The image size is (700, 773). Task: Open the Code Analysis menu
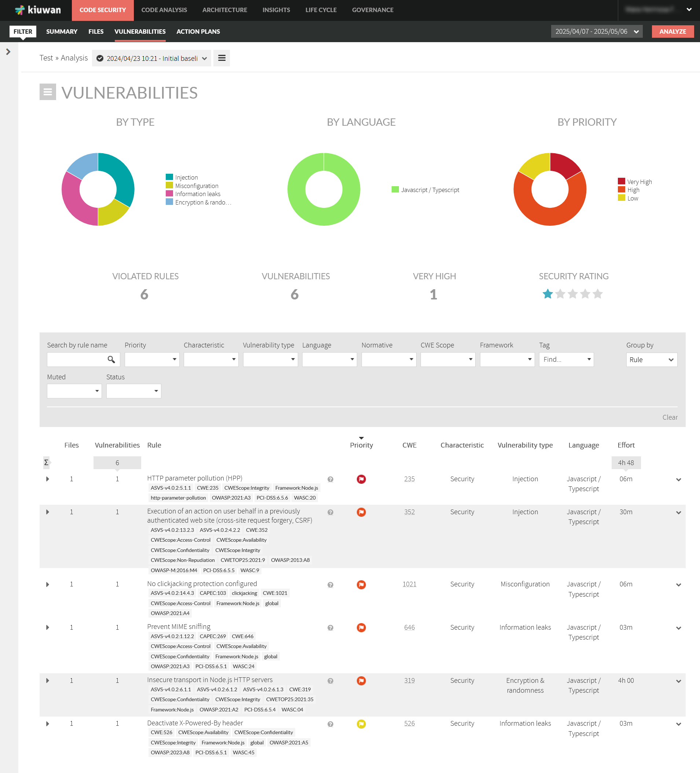click(164, 10)
